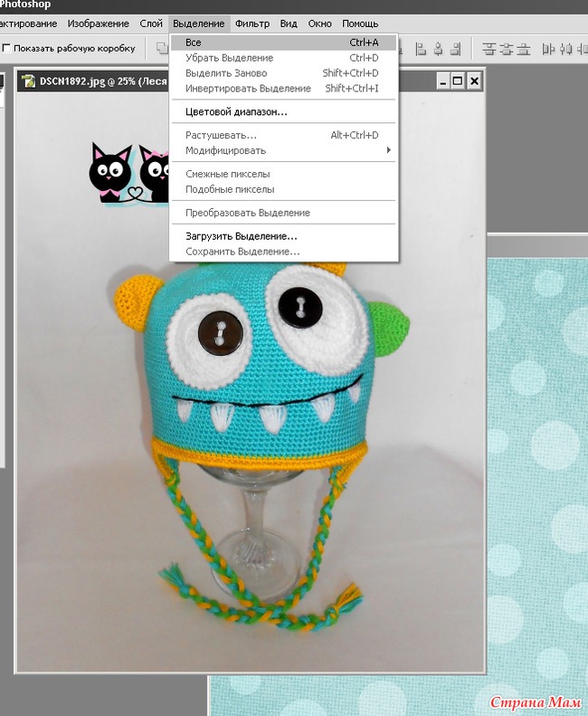Open the 'Изображение' menu

pos(98,23)
